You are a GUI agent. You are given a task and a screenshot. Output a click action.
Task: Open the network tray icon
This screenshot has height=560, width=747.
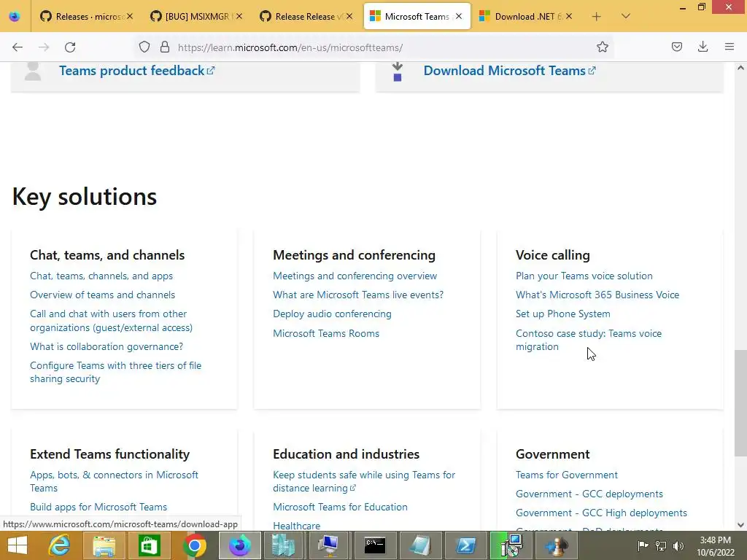661,545
